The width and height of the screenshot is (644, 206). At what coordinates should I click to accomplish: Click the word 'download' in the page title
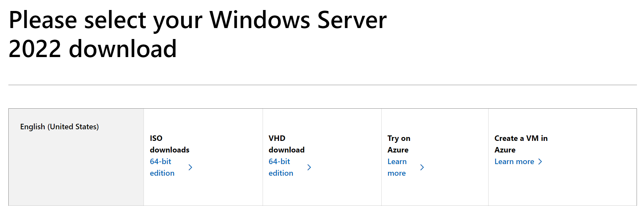(x=123, y=49)
